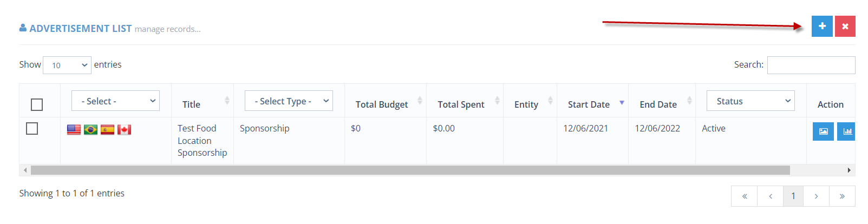Screen dimensions: 868x224
Task: Open the Show entries count dropdown
Action: pos(67,65)
